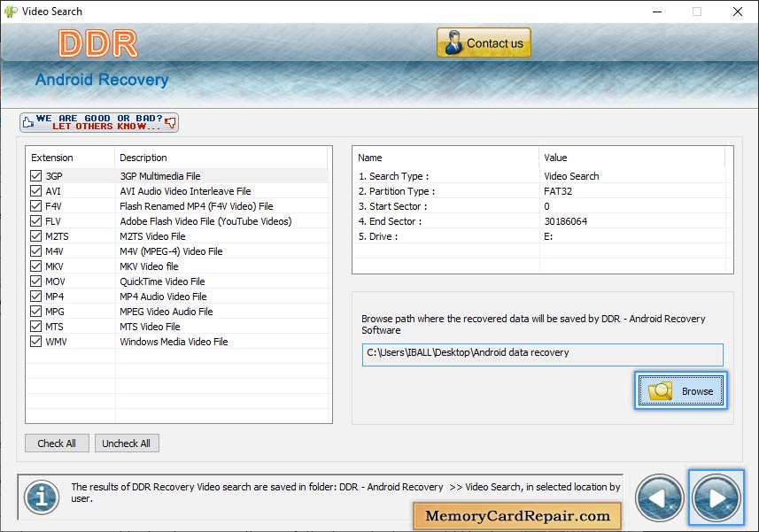Toggle the M2TS extension checkbox

(x=35, y=235)
